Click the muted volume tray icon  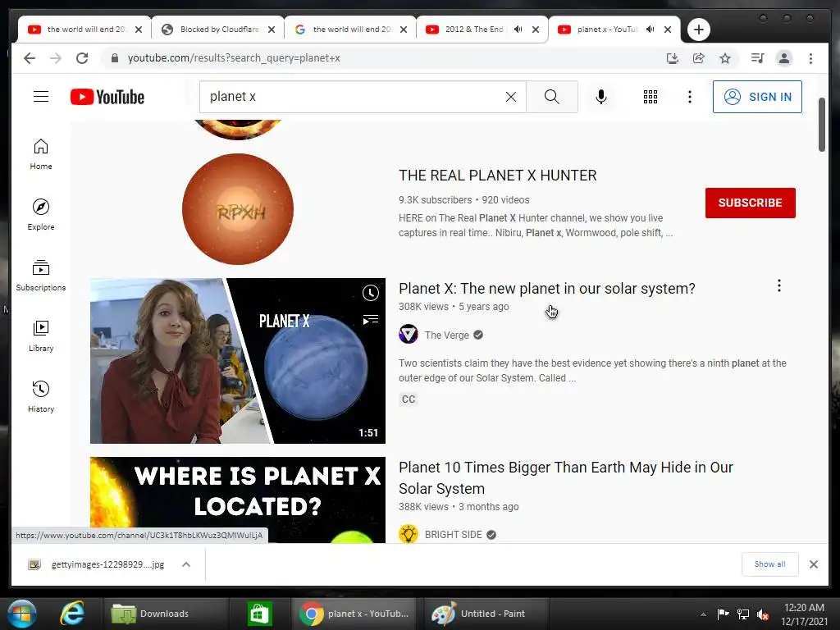(763, 614)
